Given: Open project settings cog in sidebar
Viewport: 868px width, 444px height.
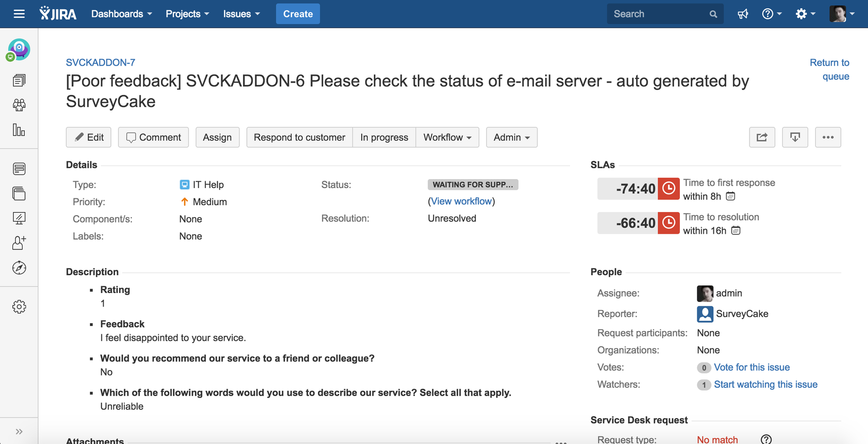Looking at the screenshot, I should pyautogui.click(x=19, y=307).
